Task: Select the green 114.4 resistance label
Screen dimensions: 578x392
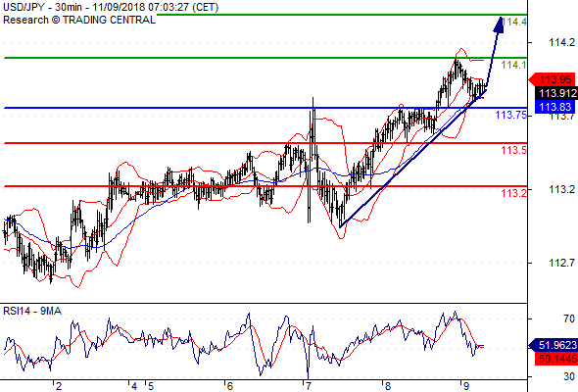Action: point(514,22)
